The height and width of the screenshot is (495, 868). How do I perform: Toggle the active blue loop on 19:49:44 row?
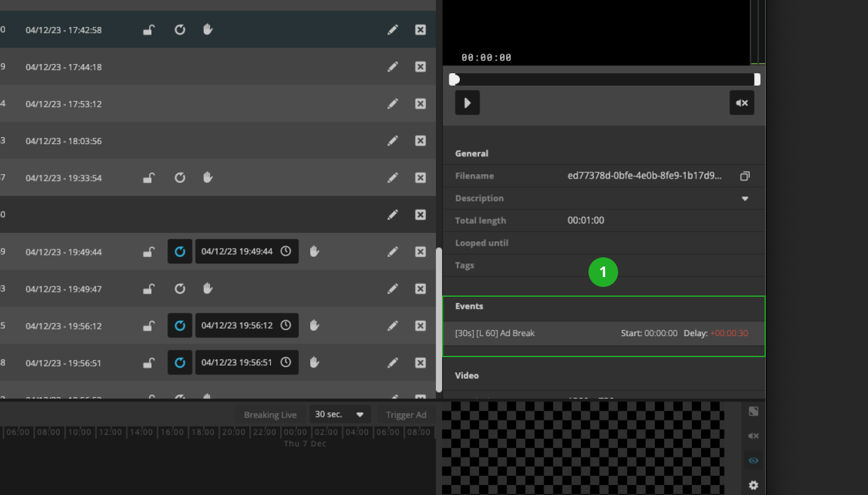tap(180, 251)
